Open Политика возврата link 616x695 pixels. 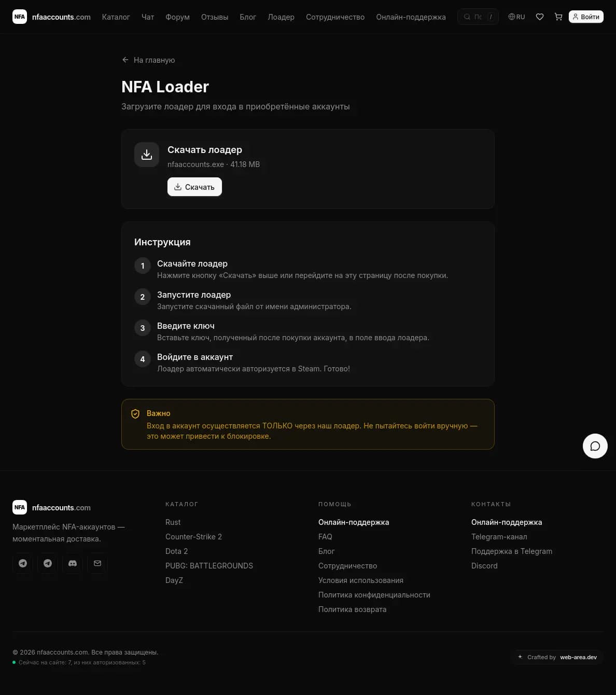pyautogui.click(x=352, y=609)
